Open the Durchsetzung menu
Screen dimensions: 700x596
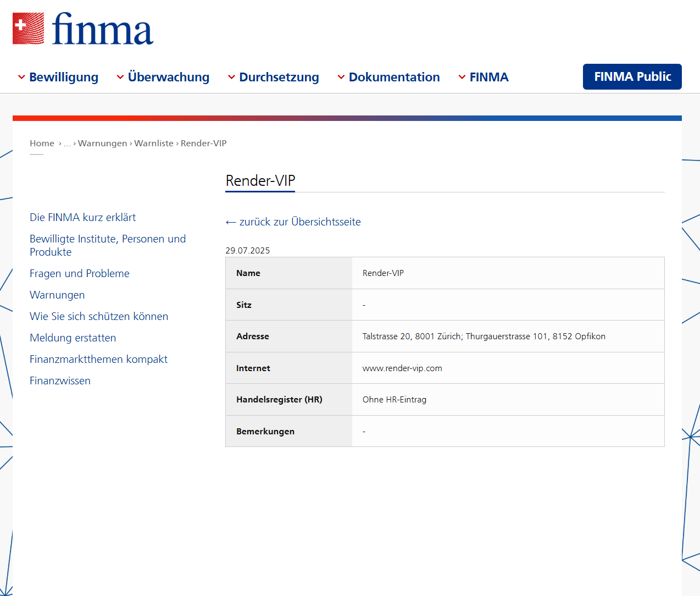point(279,77)
